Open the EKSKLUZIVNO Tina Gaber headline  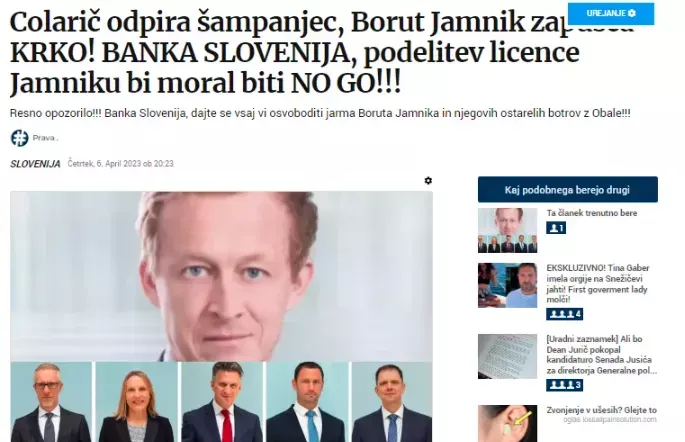[x=598, y=283]
